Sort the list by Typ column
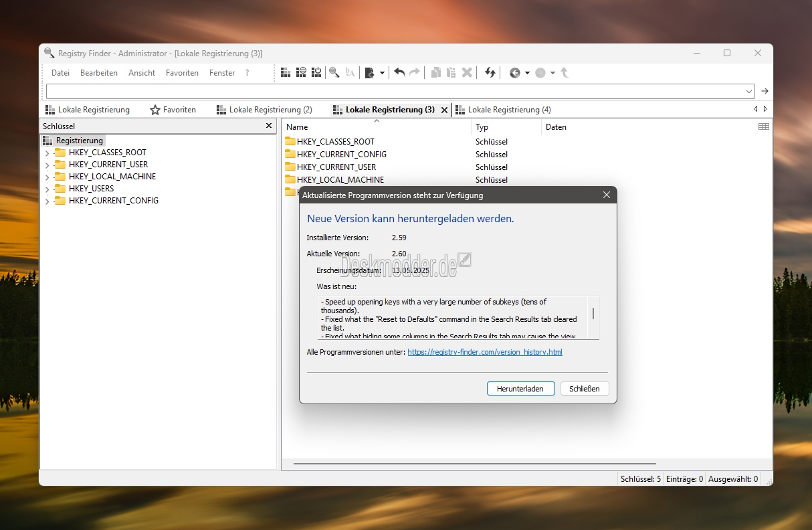This screenshot has width=812, height=530. tap(506, 126)
